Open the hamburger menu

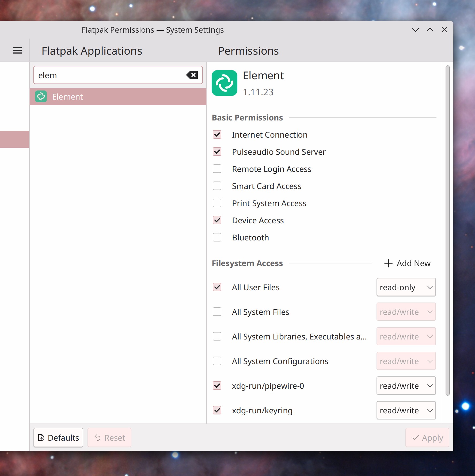[x=17, y=50]
